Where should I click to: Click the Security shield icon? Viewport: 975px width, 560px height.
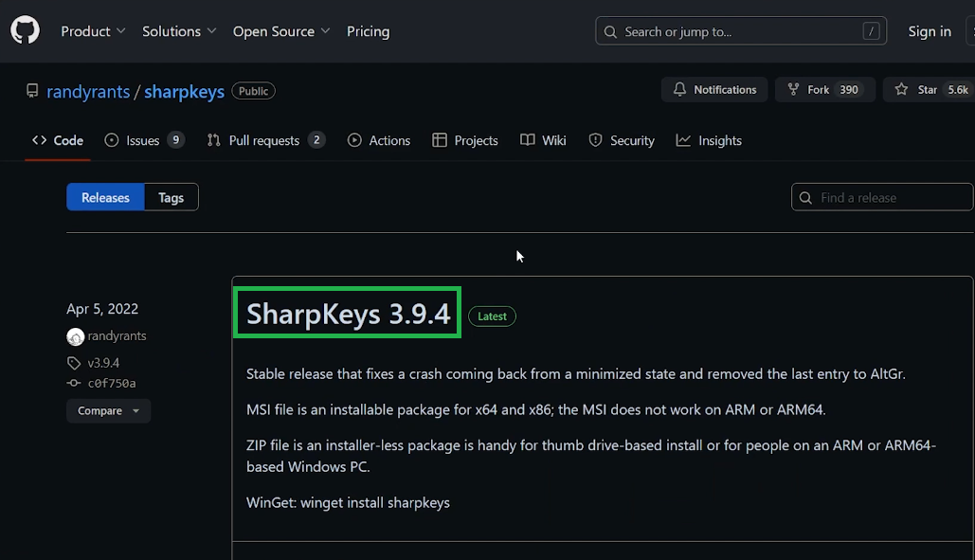[595, 140]
